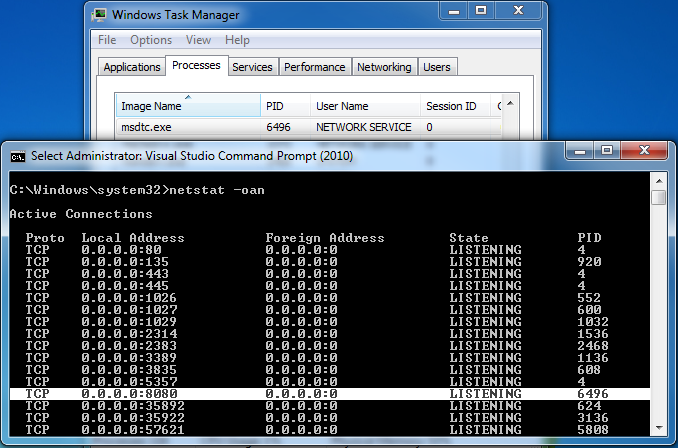Select the Processes tab
This screenshot has width=678, height=448.
tap(196, 65)
